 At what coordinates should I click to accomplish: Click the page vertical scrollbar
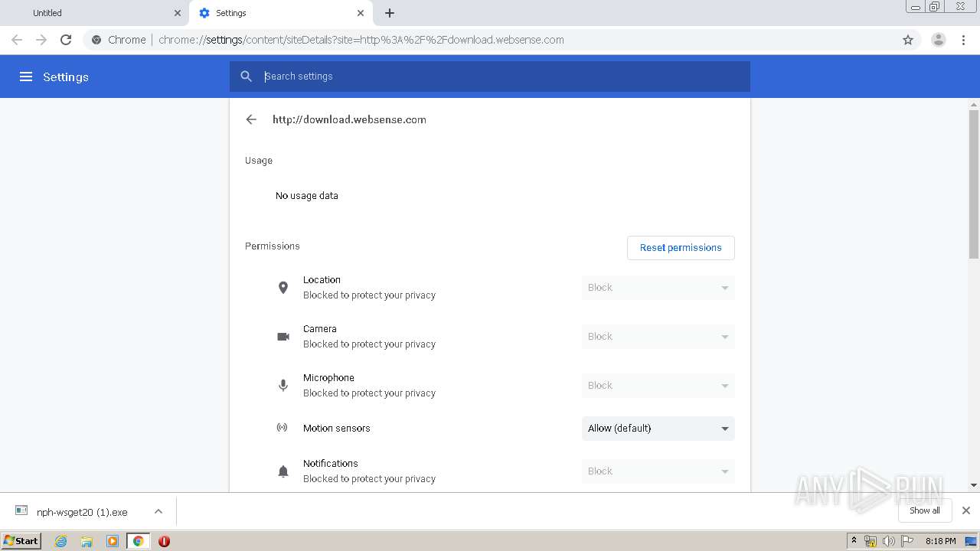coord(974,184)
